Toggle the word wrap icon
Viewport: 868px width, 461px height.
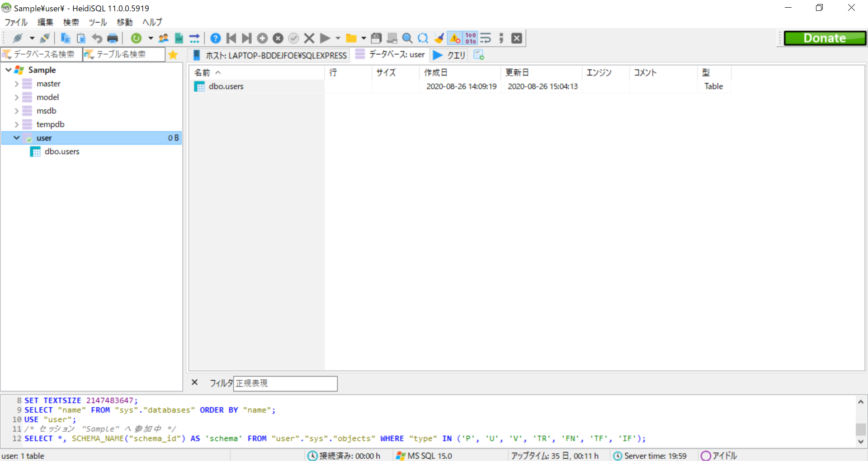pyautogui.click(x=486, y=38)
